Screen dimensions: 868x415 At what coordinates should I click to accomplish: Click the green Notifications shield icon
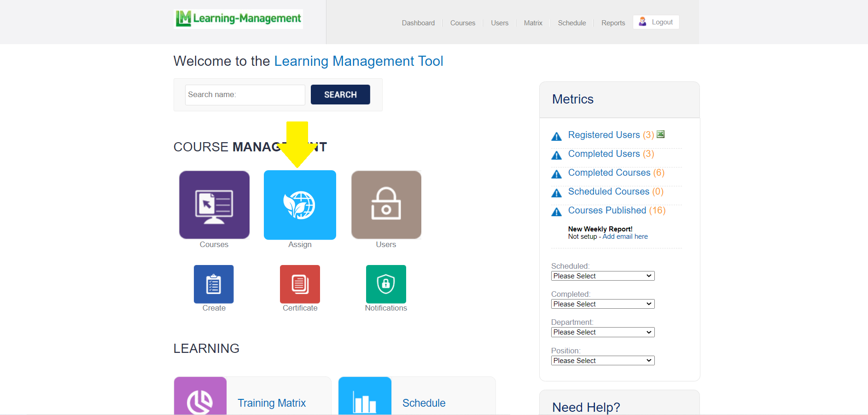pyautogui.click(x=386, y=284)
